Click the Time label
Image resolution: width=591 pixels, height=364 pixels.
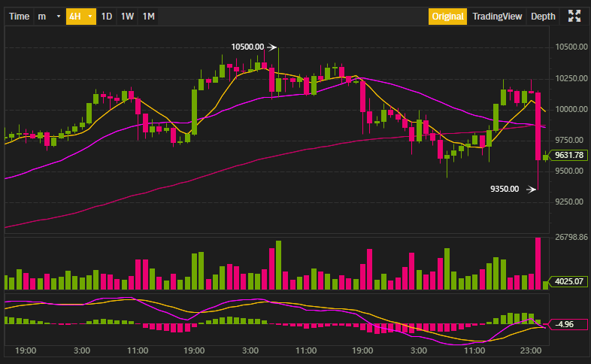[x=20, y=16]
